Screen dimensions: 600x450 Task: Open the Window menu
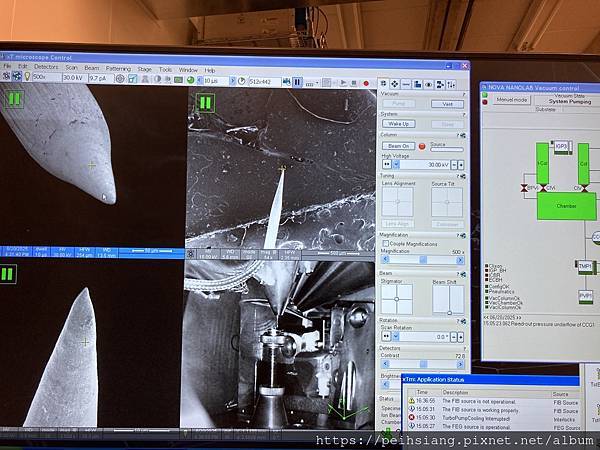coord(188,70)
